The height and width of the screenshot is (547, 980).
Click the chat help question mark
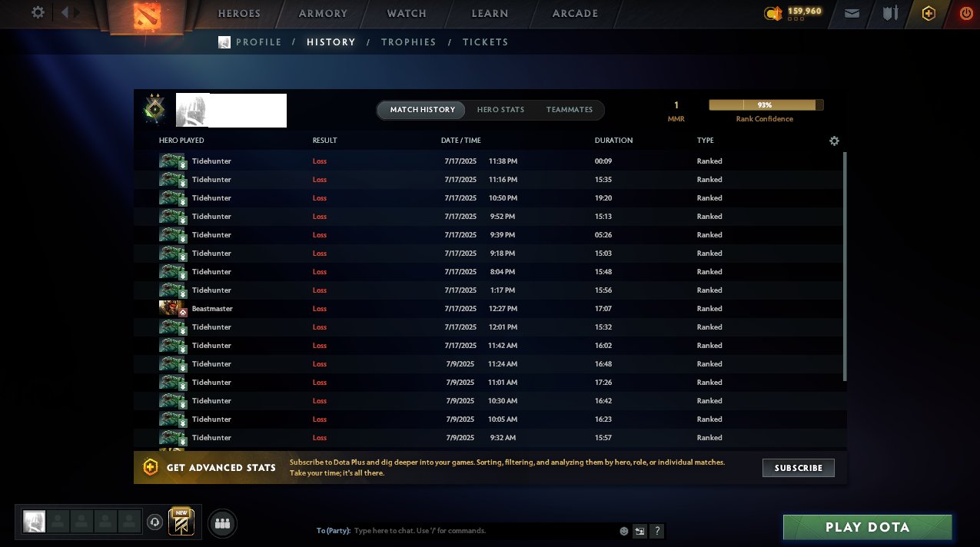(656, 531)
